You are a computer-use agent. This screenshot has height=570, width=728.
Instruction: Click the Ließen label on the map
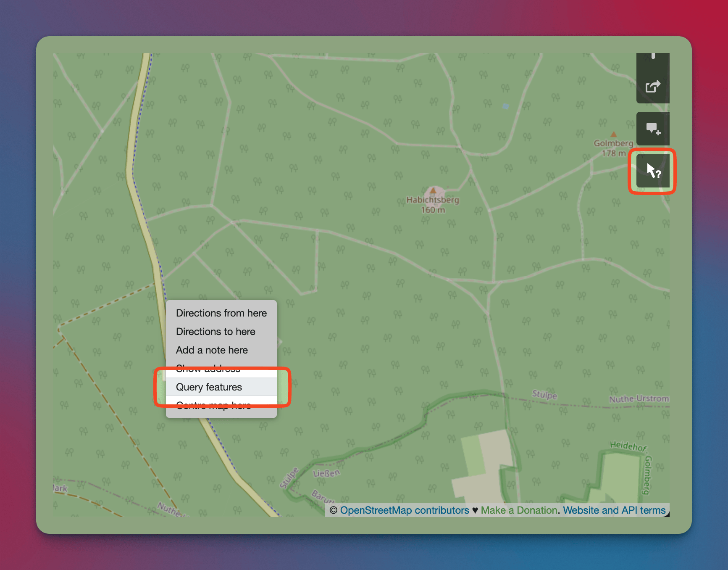(x=326, y=473)
